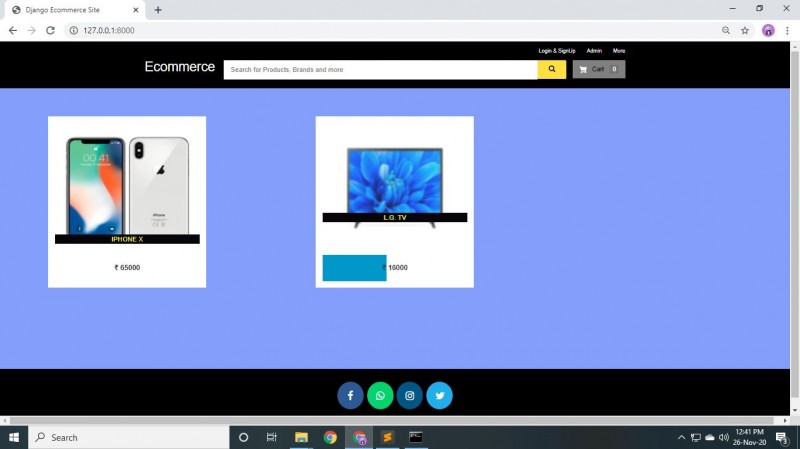Reload the page with the refresh icon

point(50,31)
